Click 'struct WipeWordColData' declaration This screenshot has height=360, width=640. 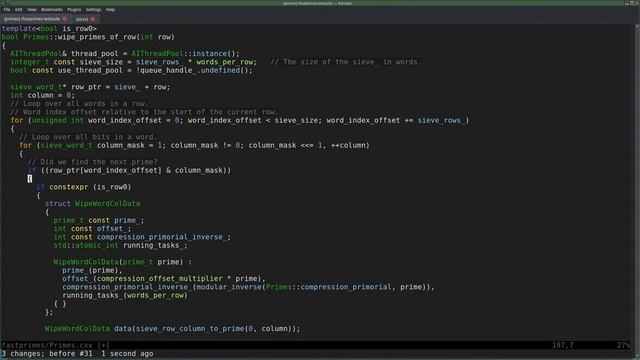[92, 204]
